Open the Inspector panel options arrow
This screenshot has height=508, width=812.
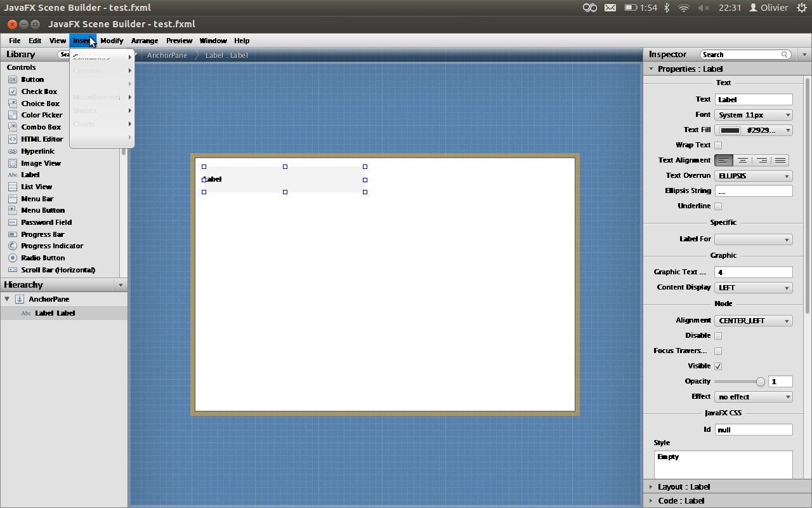tap(804, 55)
